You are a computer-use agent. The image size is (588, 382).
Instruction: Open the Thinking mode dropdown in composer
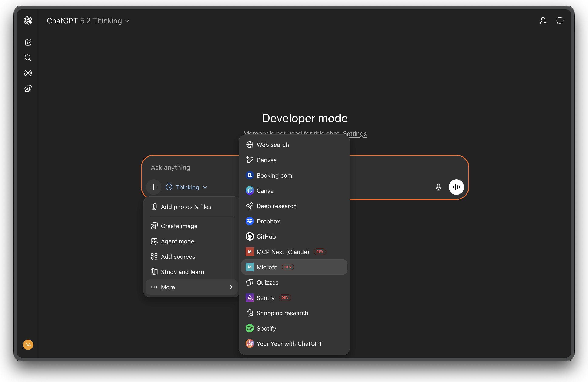click(186, 187)
